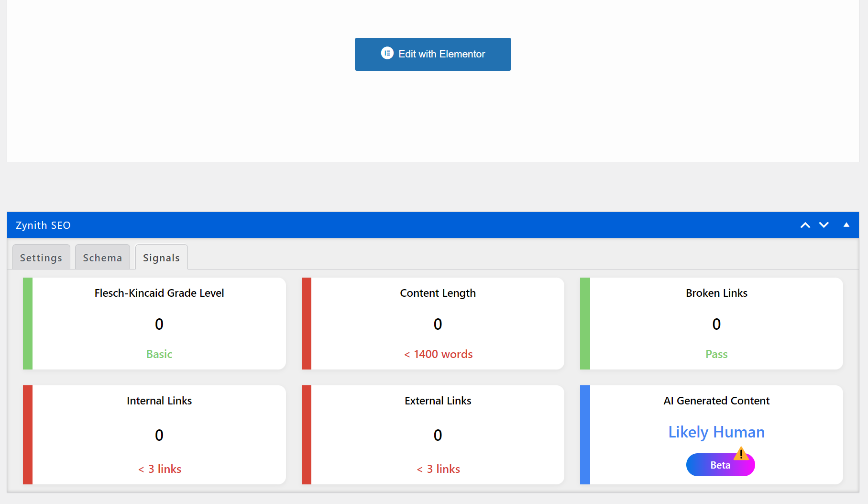The image size is (868, 504).
Task: Click the Content Length card heading
Action: tap(438, 293)
